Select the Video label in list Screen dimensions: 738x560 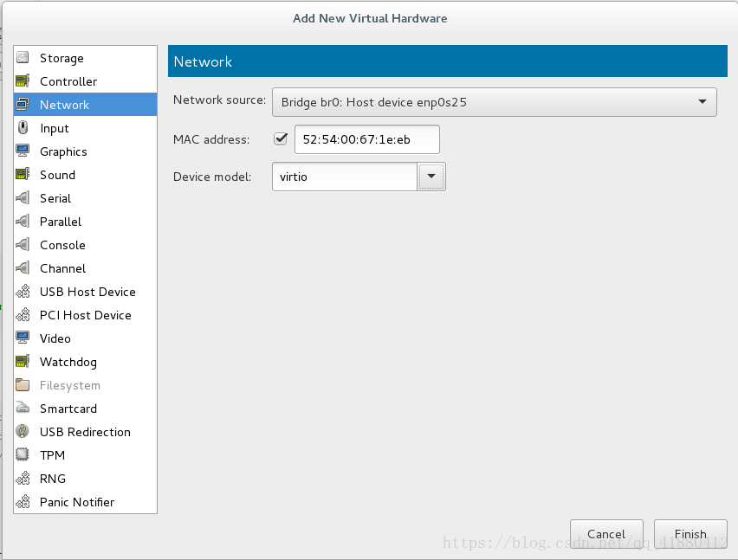55,338
